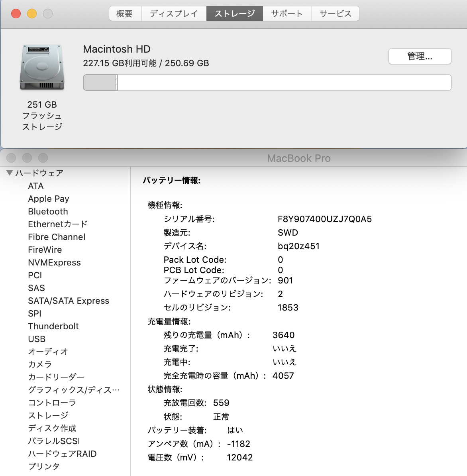Click the device name bq20z451
467x476 pixels.
point(298,246)
